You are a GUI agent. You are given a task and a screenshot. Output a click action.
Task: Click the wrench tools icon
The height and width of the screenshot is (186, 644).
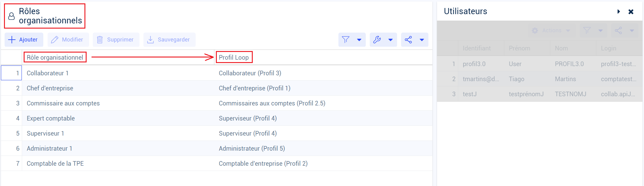(377, 40)
